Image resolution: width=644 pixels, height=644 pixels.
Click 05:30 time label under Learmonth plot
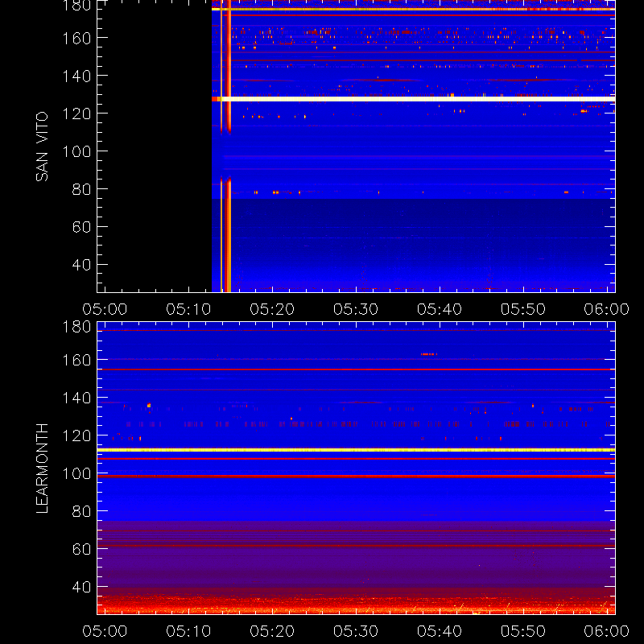pos(356,631)
